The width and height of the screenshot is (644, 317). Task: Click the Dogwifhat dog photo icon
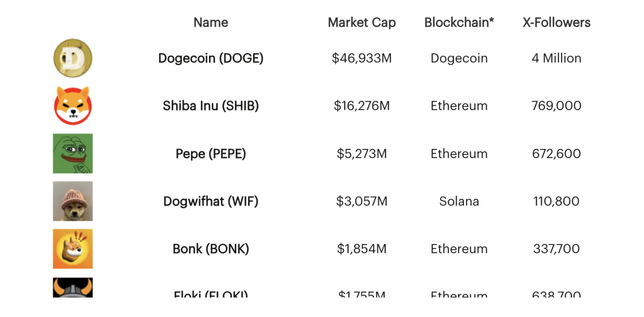click(x=73, y=201)
